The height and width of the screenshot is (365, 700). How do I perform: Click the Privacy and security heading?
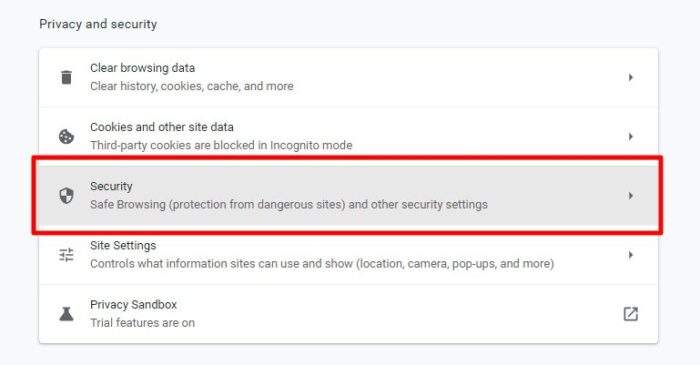coord(98,24)
